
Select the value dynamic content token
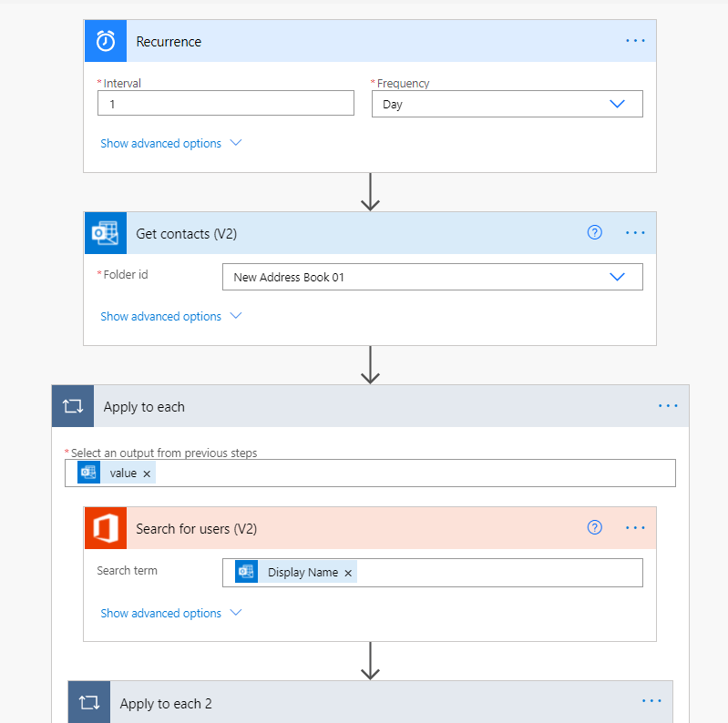click(117, 473)
